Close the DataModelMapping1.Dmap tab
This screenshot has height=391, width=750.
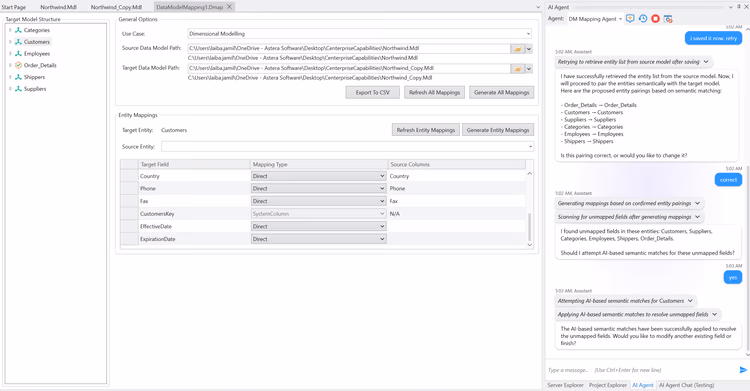(229, 7)
